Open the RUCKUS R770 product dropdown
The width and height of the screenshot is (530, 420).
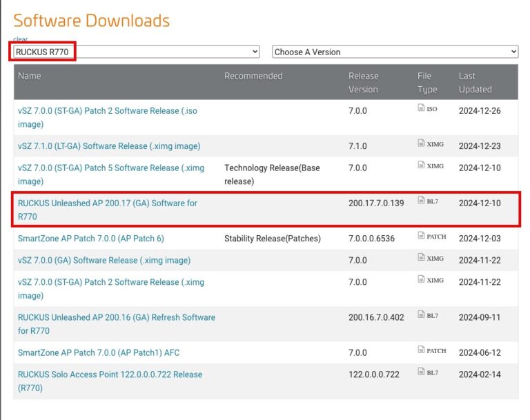pos(136,52)
